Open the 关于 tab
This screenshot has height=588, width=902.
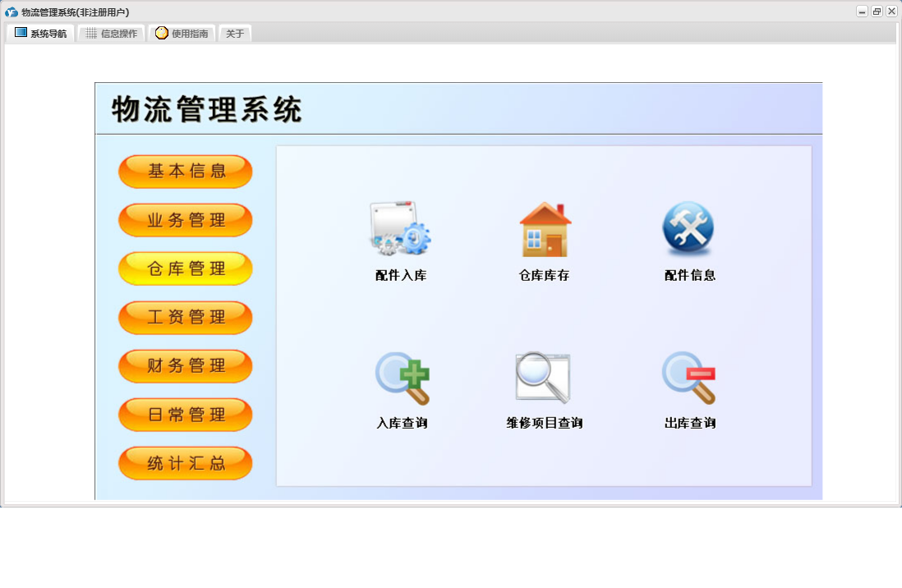[x=235, y=34]
